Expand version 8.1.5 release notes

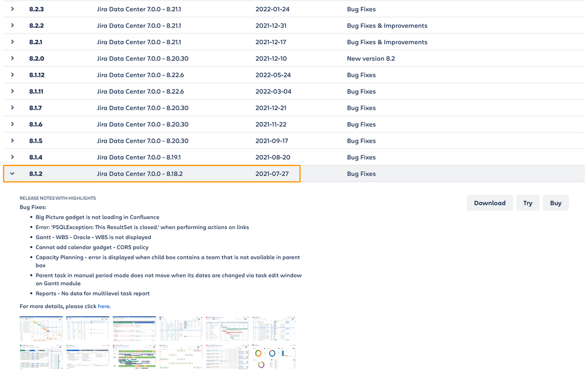click(x=12, y=141)
